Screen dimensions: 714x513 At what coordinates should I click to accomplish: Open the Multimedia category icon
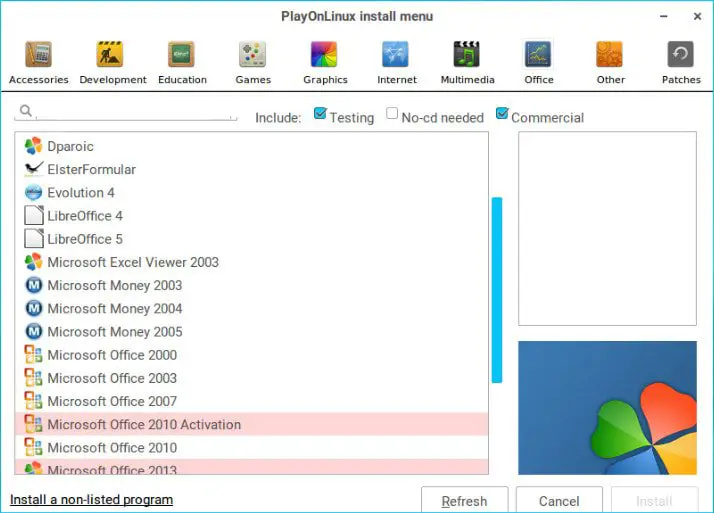click(x=467, y=54)
